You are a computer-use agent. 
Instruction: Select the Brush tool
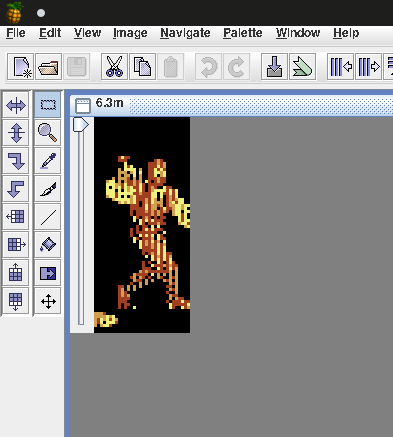click(48, 189)
